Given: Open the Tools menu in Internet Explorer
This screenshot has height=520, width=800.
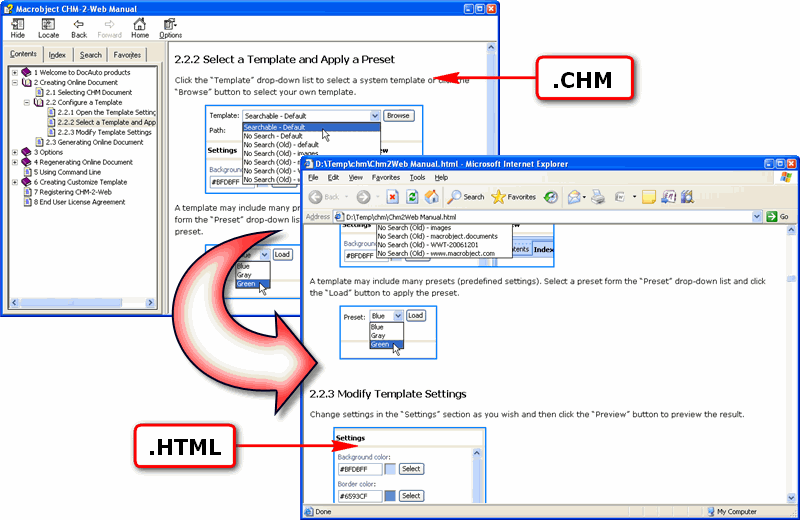Looking at the screenshot, I should 416,177.
